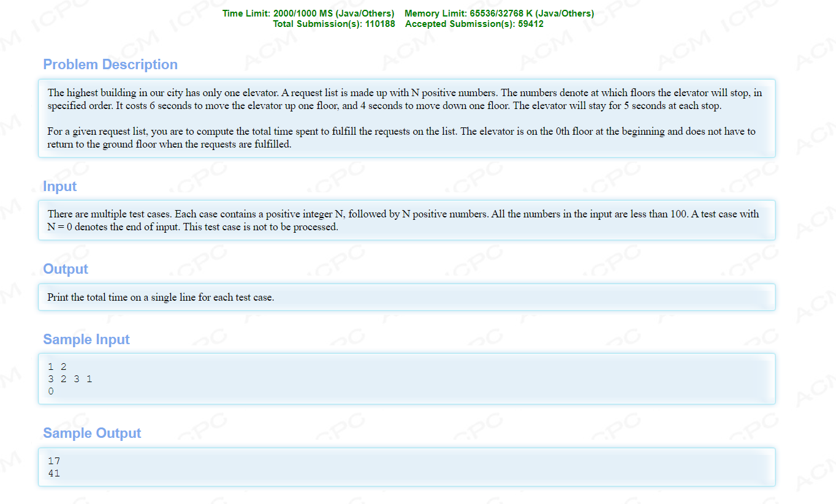Click the paragraph starting 'The highest building'
Image resolution: width=836 pixels, height=504 pixels.
(405, 99)
